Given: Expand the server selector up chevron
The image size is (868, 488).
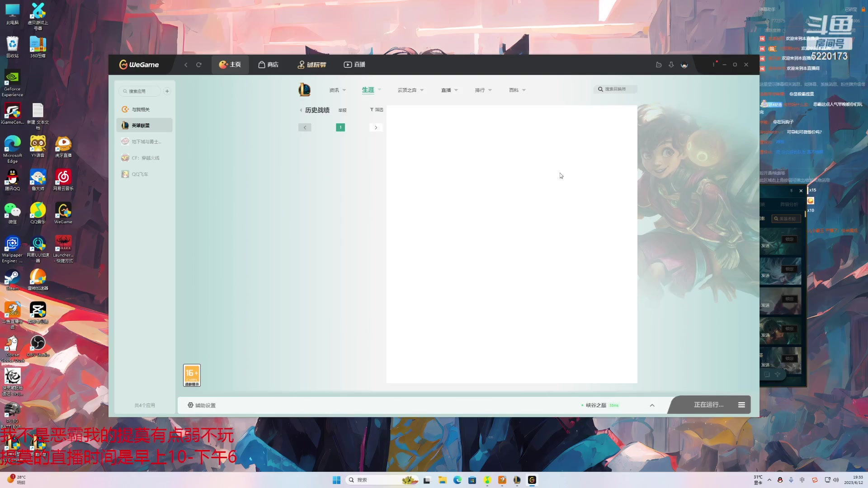Looking at the screenshot, I should (x=652, y=405).
